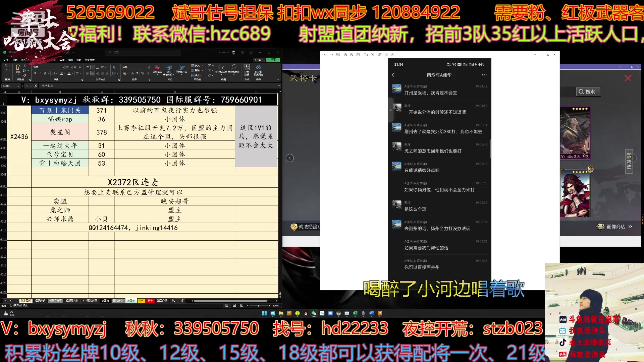
Task: Open the Insert cells 插入 dropdown arrow
Action: 203,66
